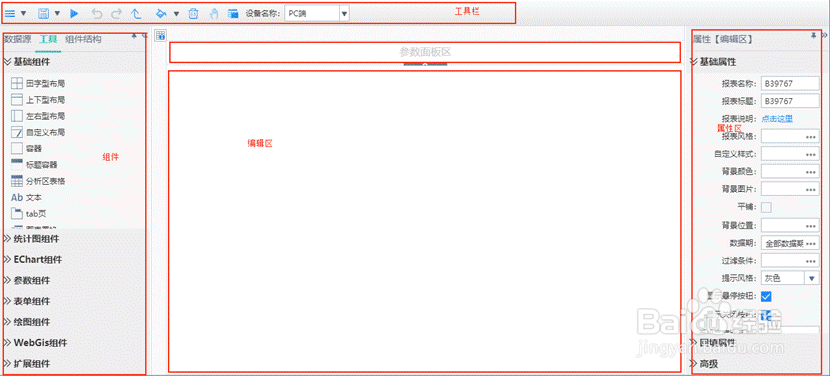Open the Save options dropdown arrow

[57, 13]
